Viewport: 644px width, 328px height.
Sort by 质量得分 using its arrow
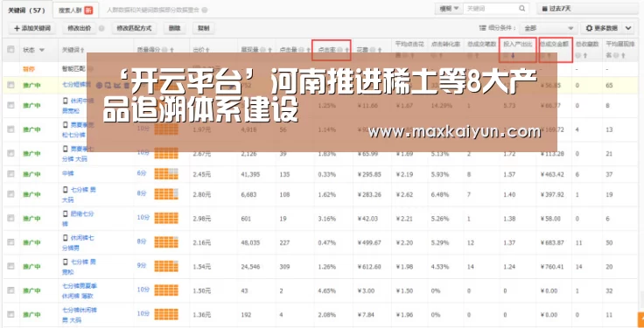point(171,50)
